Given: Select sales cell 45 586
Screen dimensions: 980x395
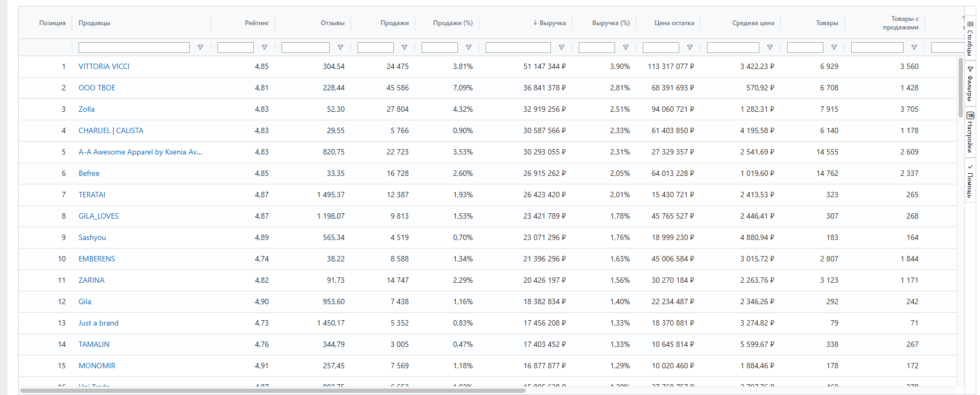Looking at the screenshot, I should click(x=398, y=88).
